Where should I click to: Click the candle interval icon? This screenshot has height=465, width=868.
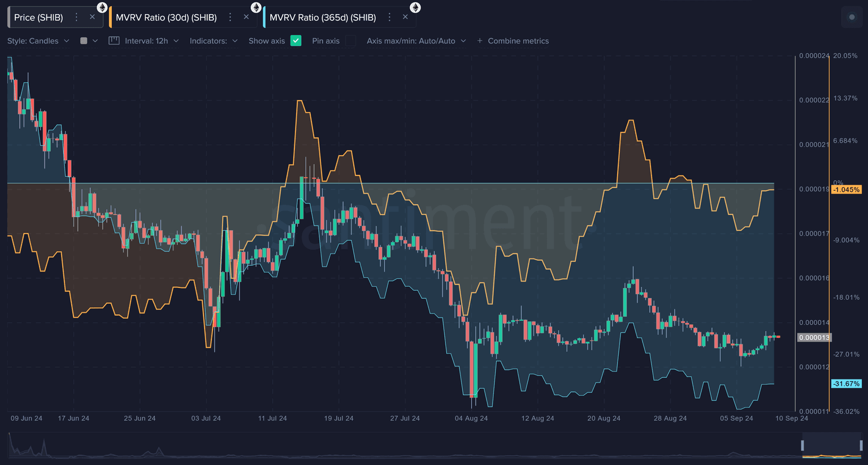[x=114, y=41]
